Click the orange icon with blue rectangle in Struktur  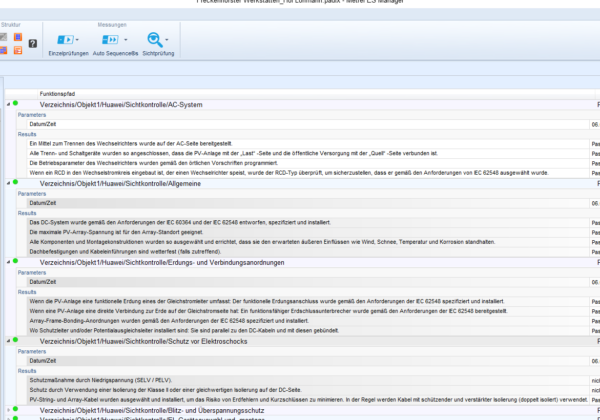coord(18,37)
